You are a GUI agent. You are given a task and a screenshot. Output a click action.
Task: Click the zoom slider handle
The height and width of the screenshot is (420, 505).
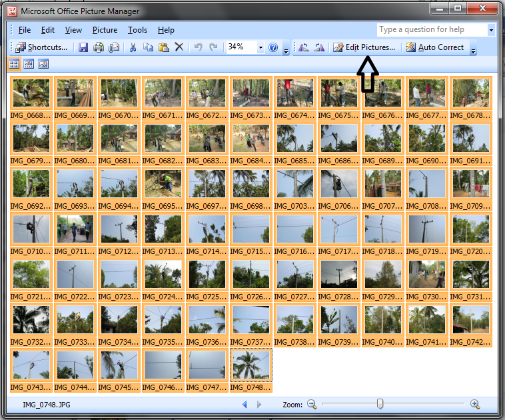(380, 403)
